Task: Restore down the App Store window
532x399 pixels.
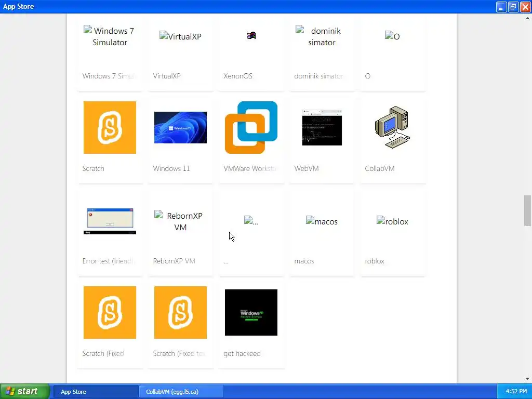Action: tap(513, 7)
